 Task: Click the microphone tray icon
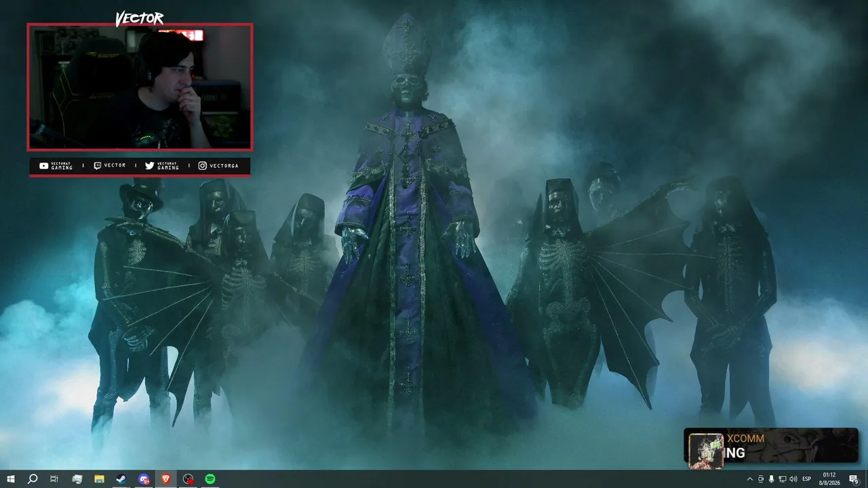(772, 479)
